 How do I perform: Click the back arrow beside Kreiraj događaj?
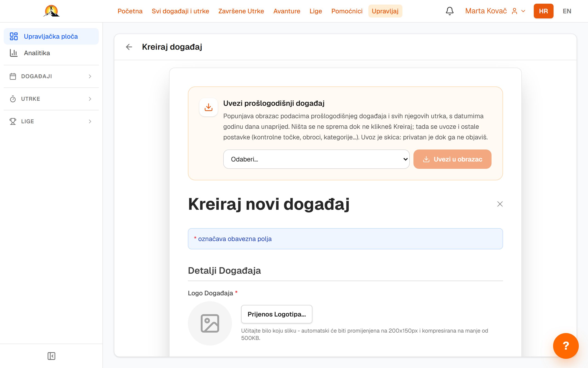click(129, 47)
